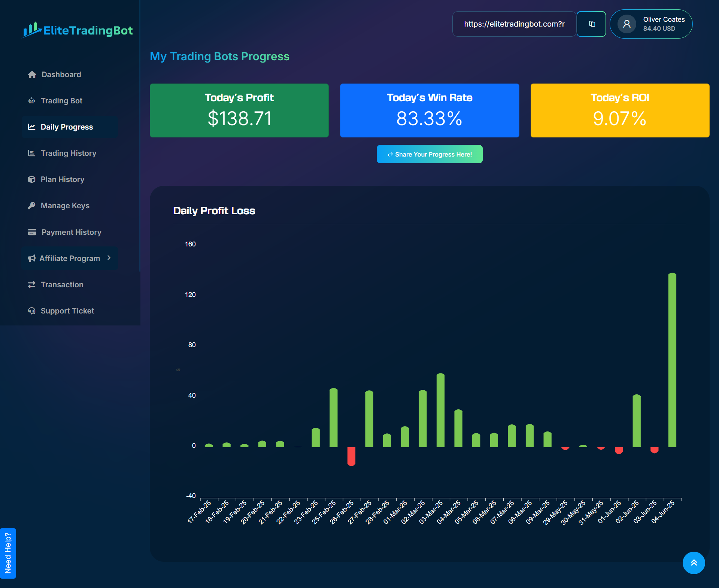Open the Trading History menu item
This screenshot has width=719, height=588.
68,153
